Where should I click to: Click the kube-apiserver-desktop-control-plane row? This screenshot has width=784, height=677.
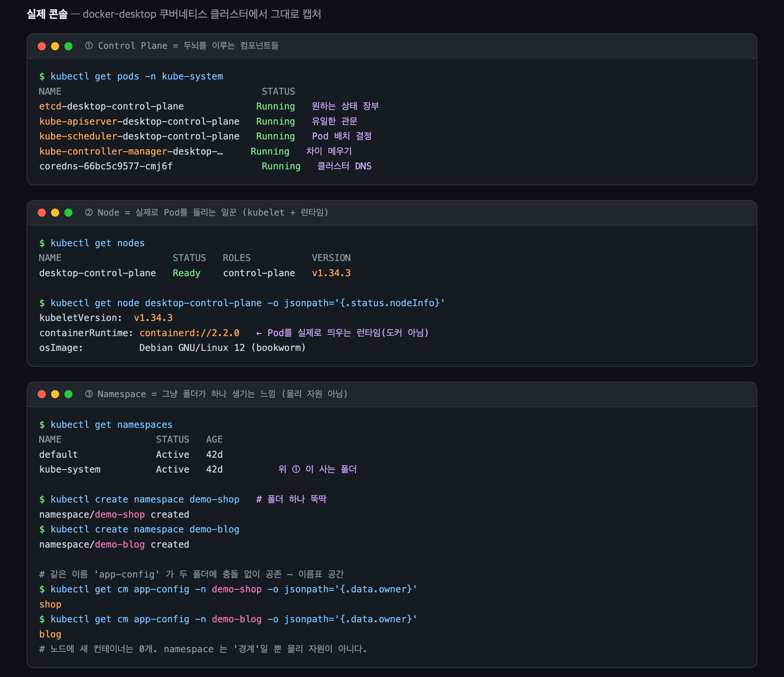198,121
